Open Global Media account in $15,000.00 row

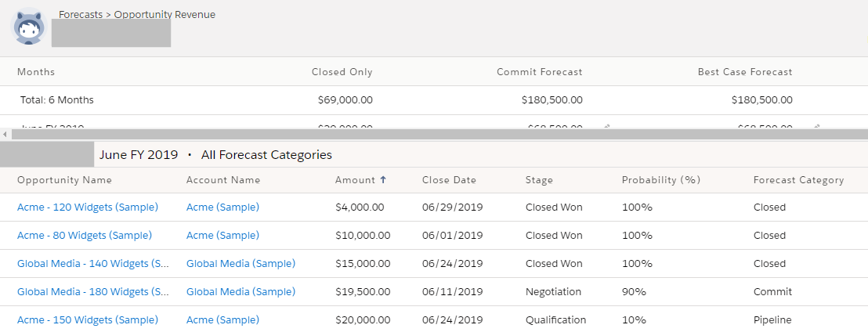pyautogui.click(x=241, y=263)
